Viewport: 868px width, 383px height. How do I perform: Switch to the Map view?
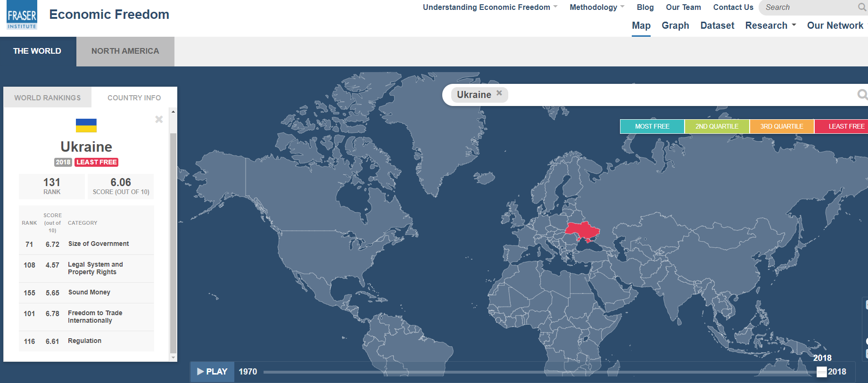(x=641, y=25)
